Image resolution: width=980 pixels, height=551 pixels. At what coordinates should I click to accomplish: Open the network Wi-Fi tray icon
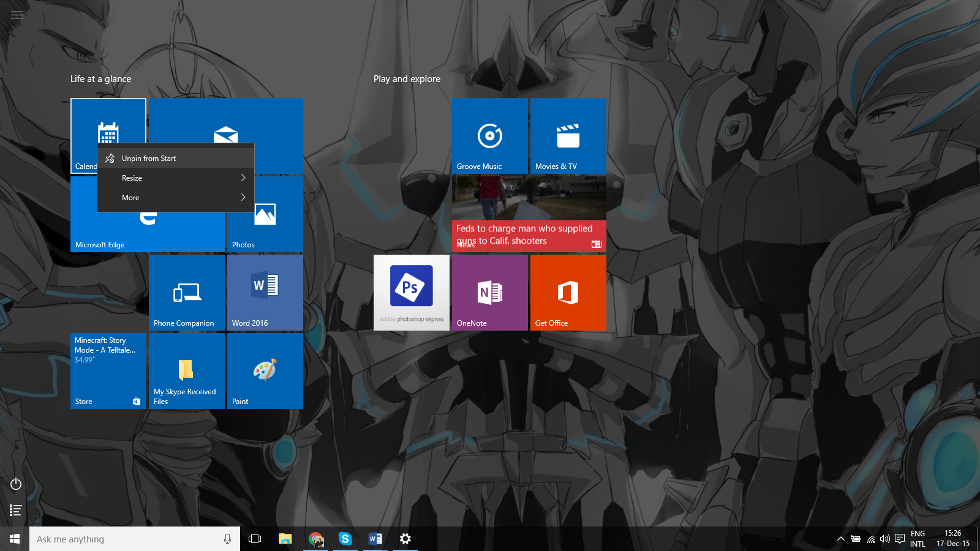tap(870, 539)
